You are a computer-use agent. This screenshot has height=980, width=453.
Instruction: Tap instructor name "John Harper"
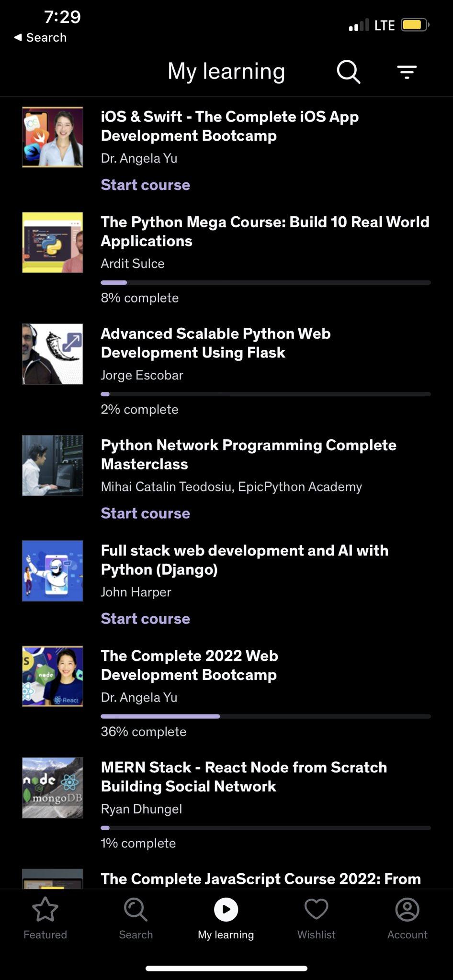tap(136, 592)
